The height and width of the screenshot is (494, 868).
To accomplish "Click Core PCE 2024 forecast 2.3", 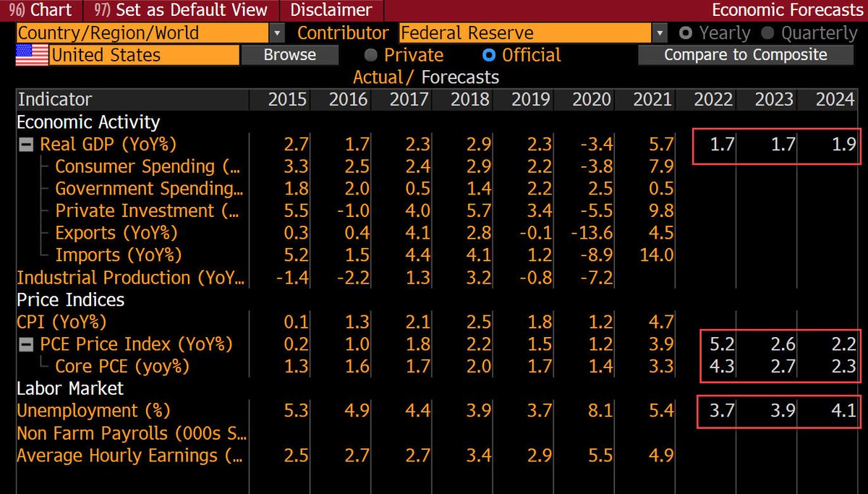I will [844, 367].
